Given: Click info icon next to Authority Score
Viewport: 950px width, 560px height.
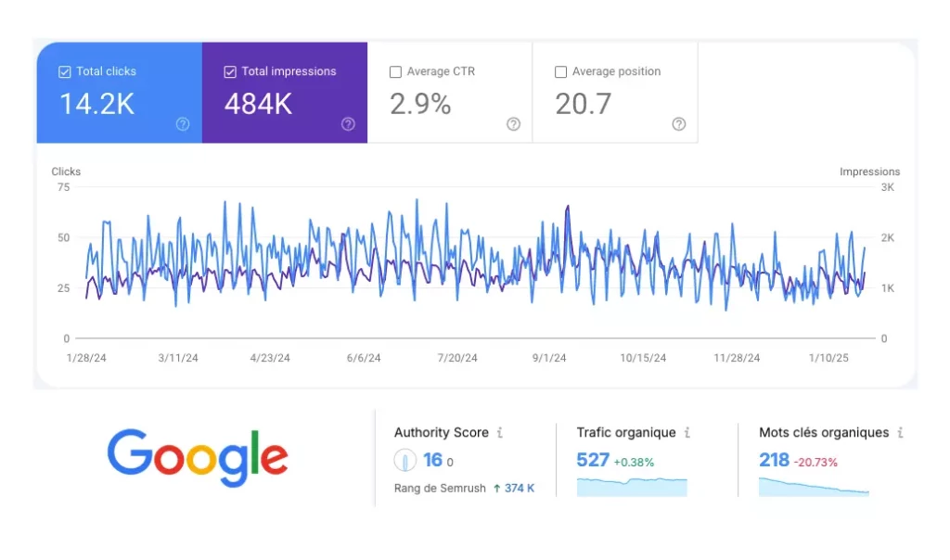Looking at the screenshot, I should [x=500, y=432].
